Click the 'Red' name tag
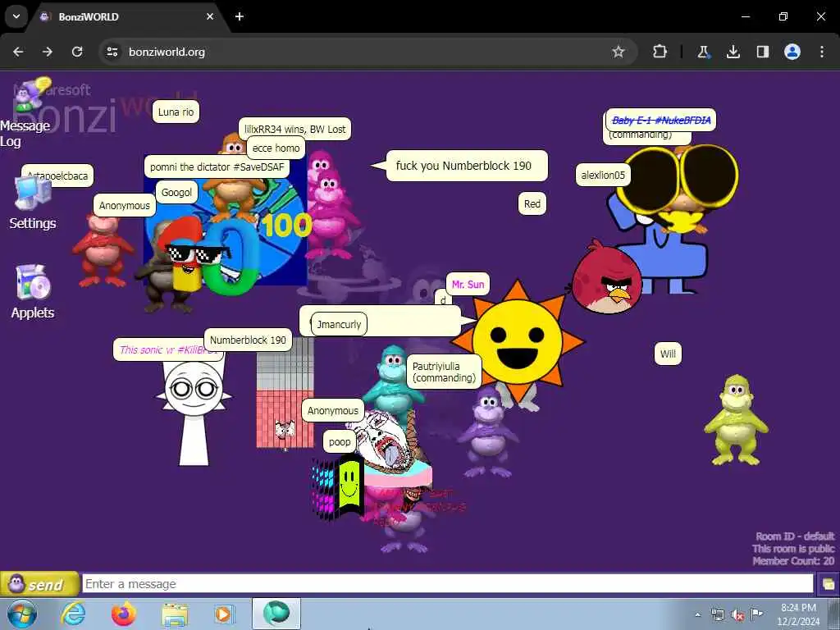The image size is (840, 630). click(x=532, y=203)
